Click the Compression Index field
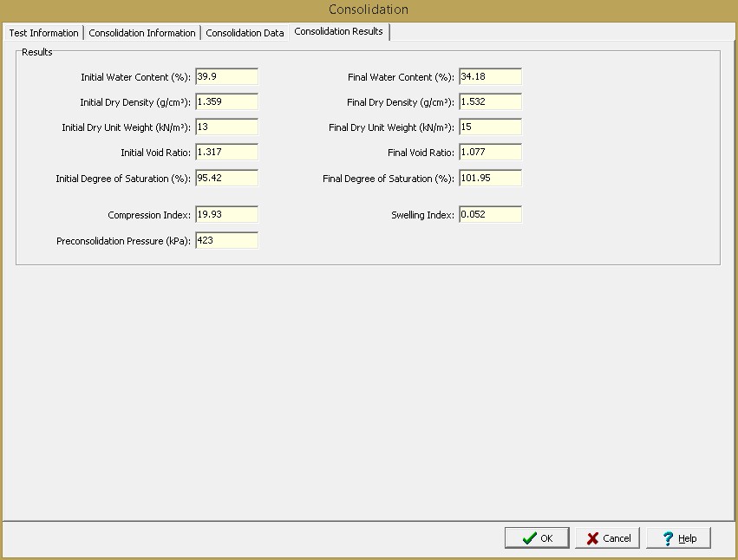Image resolution: width=738 pixels, height=560 pixels. 227,215
